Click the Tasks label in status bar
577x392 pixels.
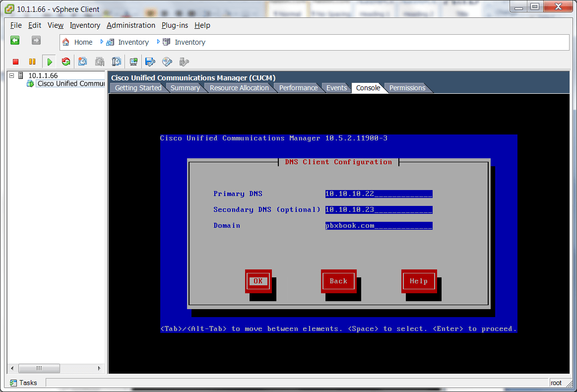[28, 383]
